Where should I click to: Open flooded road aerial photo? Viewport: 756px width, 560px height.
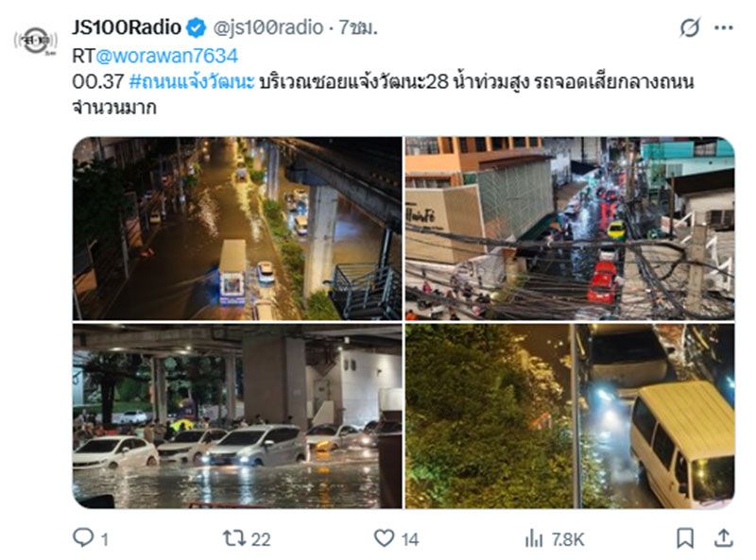(237, 229)
